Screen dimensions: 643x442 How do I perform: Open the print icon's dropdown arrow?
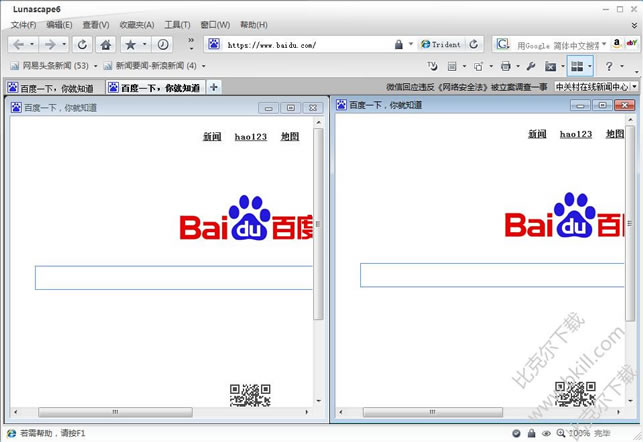[x=518, y=66]
